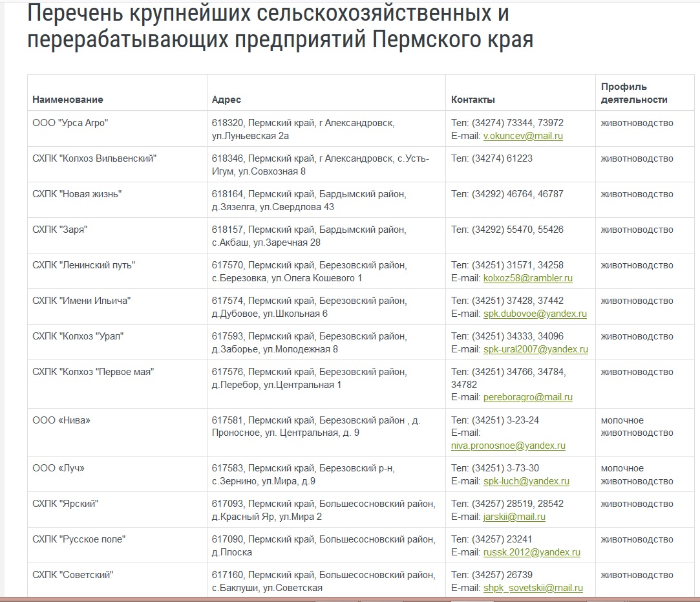Viewport: 700px width, 602px height.
Task: Click phone Тел: (34292) 55470, 55426
Action: (507, 230)
